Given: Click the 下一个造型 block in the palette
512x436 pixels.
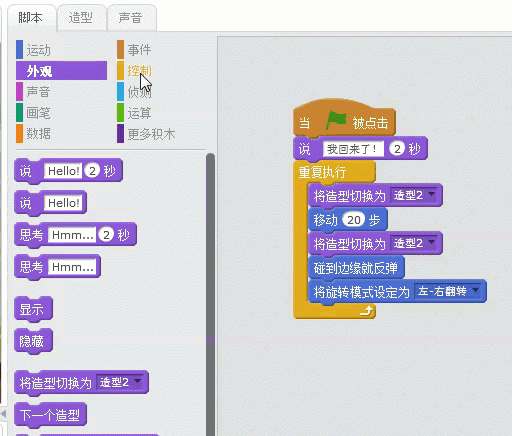Looking at the screenshot, I should click(50, 415).
